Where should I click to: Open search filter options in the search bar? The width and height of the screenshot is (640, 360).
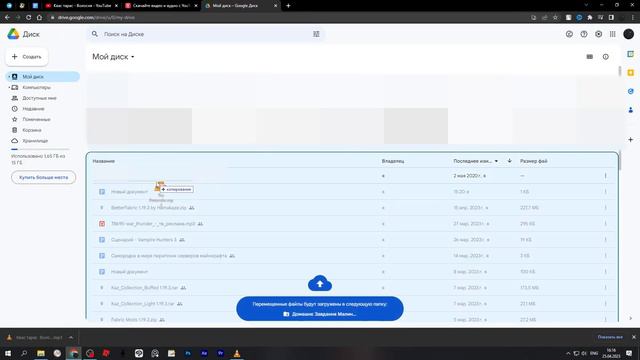316,34
